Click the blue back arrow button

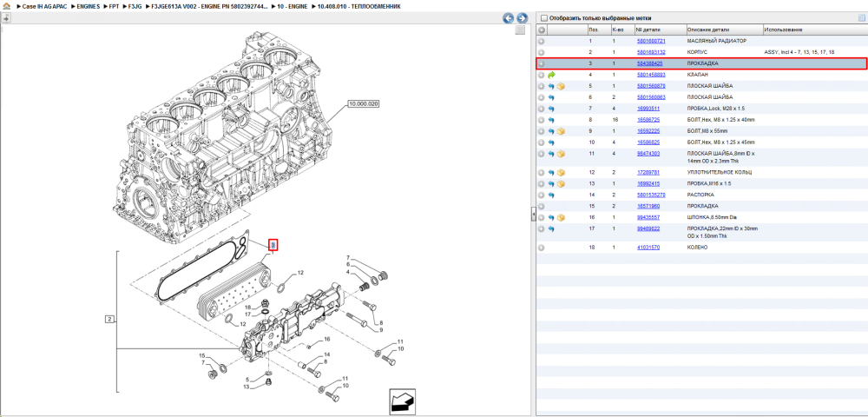coord(508,18)
